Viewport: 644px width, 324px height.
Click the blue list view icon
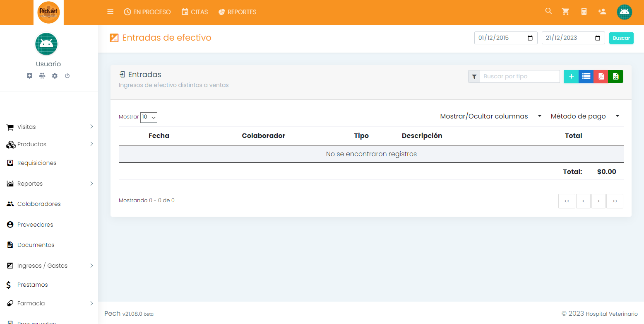click(x=586, y=76)
